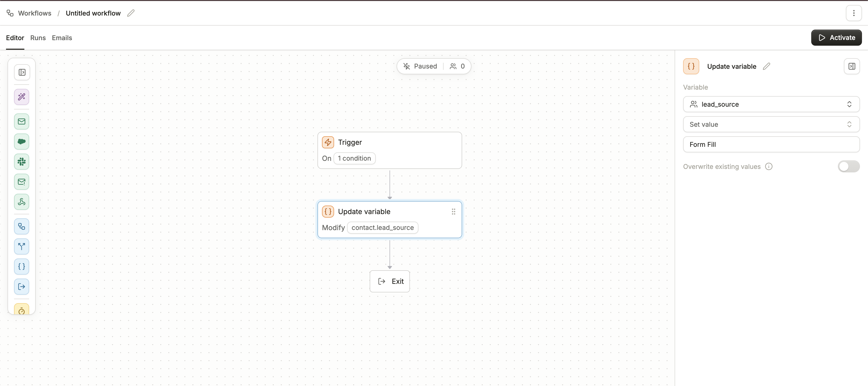Open the Set value dropdown

tap(771, 124)
